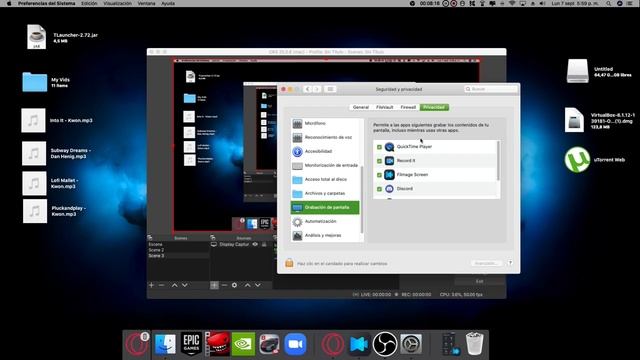Select Acceso total al disco
640x360 pixels.
pyautogui.click(x=326, y=180)
